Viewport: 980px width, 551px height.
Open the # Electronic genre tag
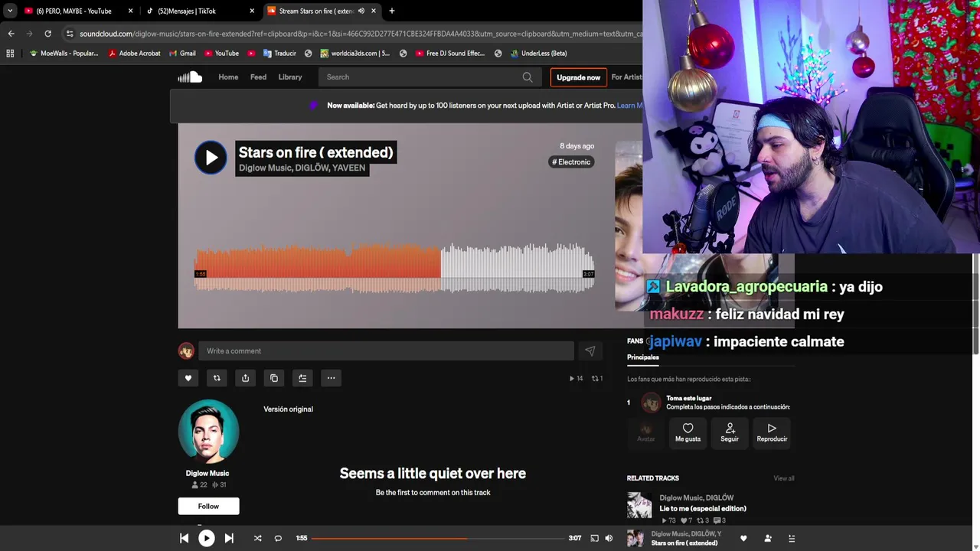[x=572, y=161]
